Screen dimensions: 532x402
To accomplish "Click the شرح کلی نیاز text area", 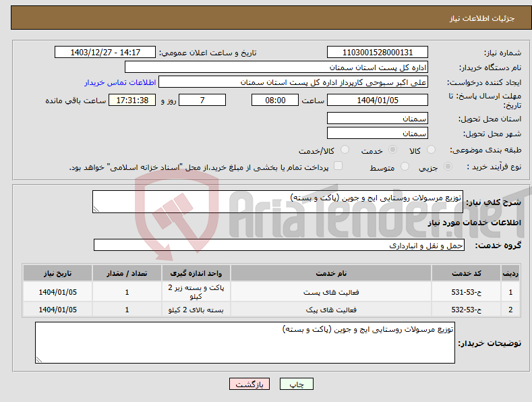I will 278,202.
